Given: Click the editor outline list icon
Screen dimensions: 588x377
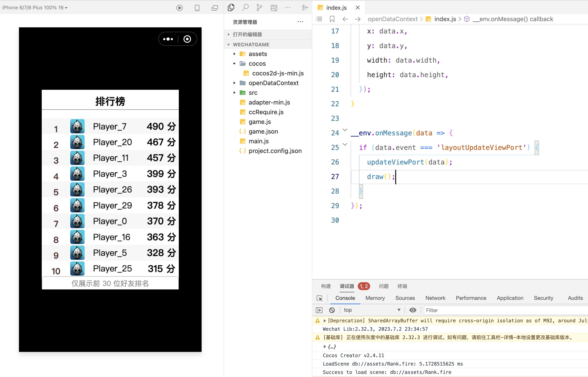Looking at the screenshot, I should (x=319, y=19).
